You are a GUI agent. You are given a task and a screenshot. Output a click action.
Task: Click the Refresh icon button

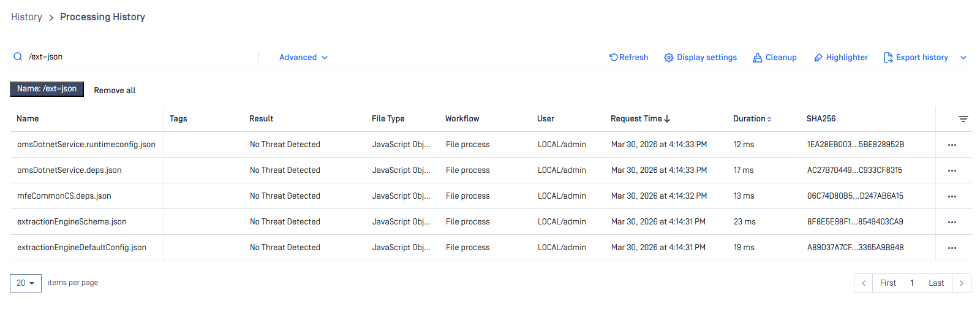(614, 57)
